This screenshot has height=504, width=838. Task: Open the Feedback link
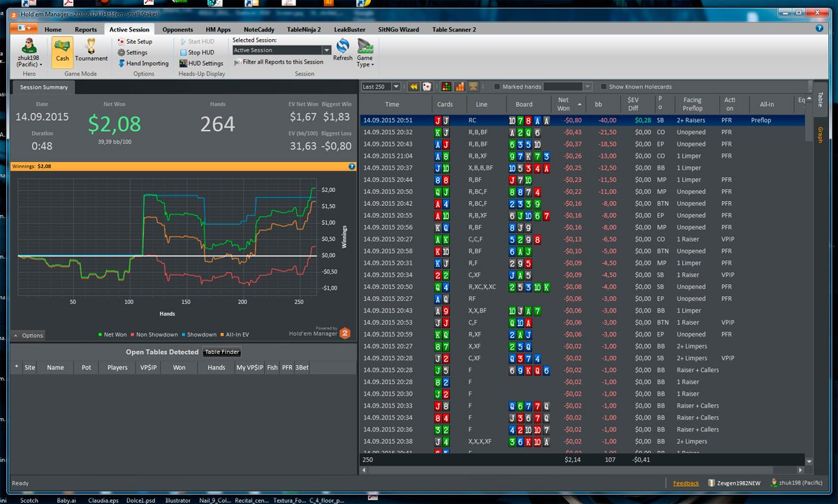point(686,483)
